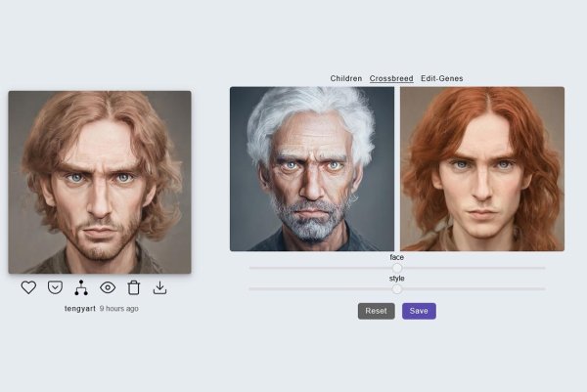The height and width of the screenshot is (392, 587).
Task: Click the '9 hours ago' timestamp
Action: pos(118,309)
